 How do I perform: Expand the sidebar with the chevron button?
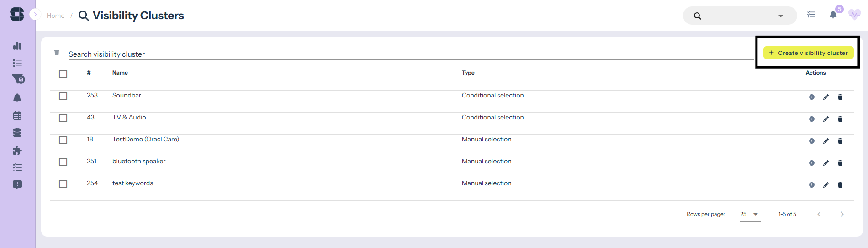(x=35, y=15)
